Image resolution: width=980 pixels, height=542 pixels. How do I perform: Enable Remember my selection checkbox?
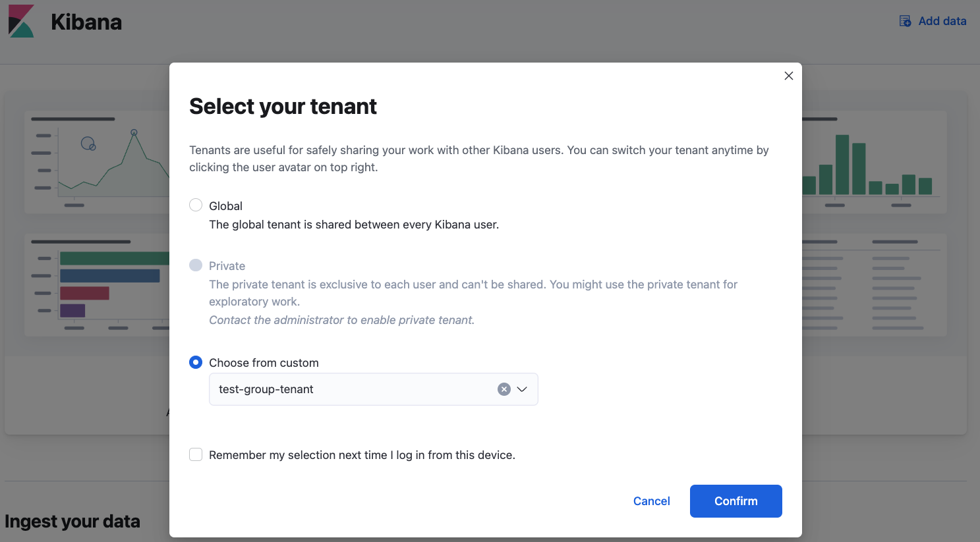(x=195, y=454)
